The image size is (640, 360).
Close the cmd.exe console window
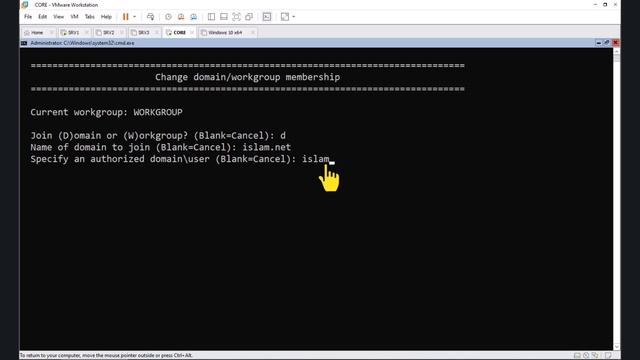coord(616,43)
